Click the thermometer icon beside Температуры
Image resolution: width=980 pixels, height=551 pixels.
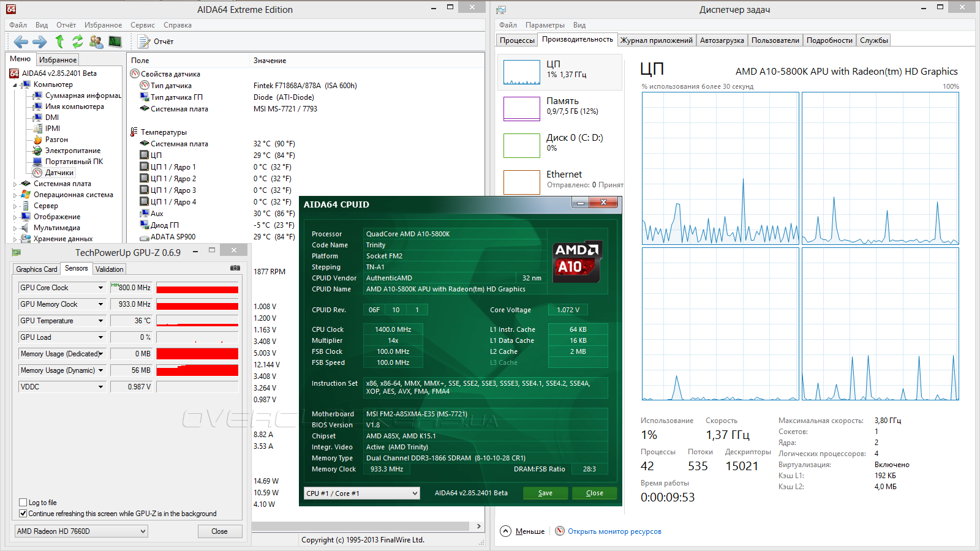(134, 132)
